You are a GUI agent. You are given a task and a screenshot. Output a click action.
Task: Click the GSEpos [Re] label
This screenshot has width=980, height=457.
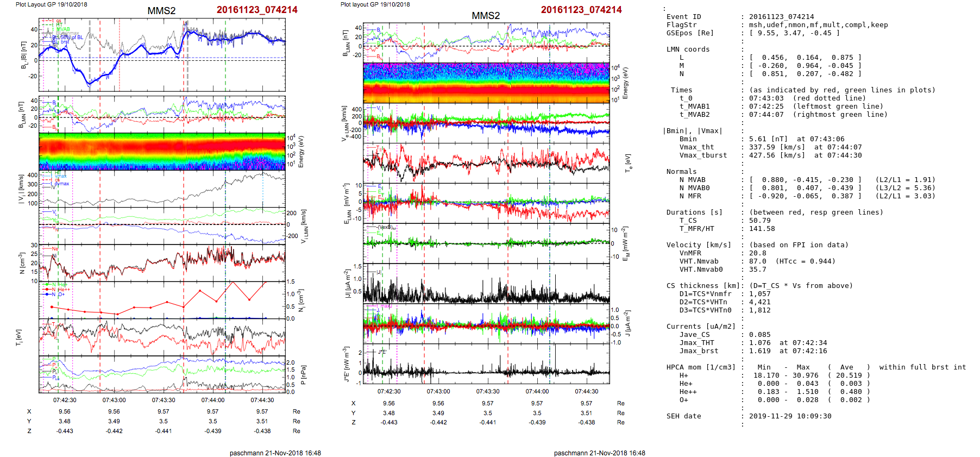pyautogui.click(x=690, y=33)
